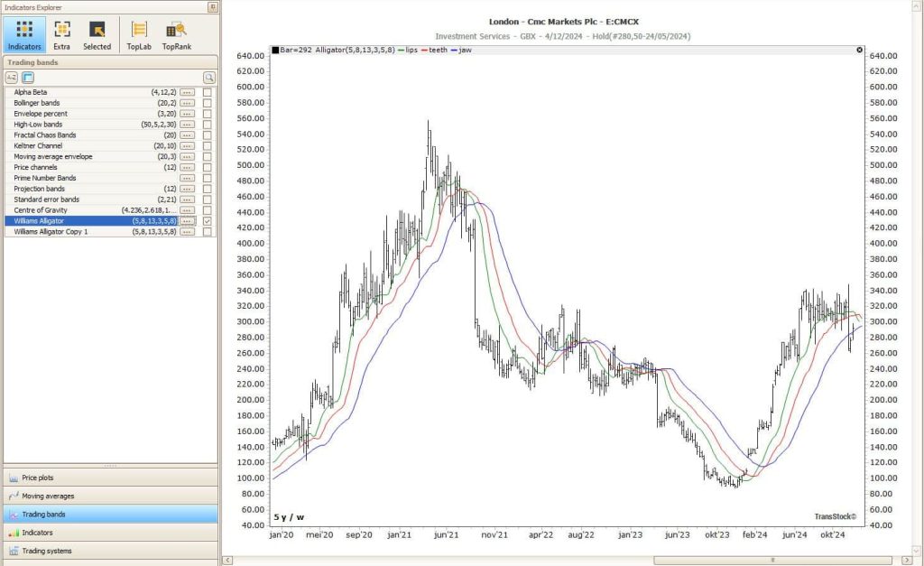
Task: Close the Alligator legend with the X icon
Action: coord(859,50)
